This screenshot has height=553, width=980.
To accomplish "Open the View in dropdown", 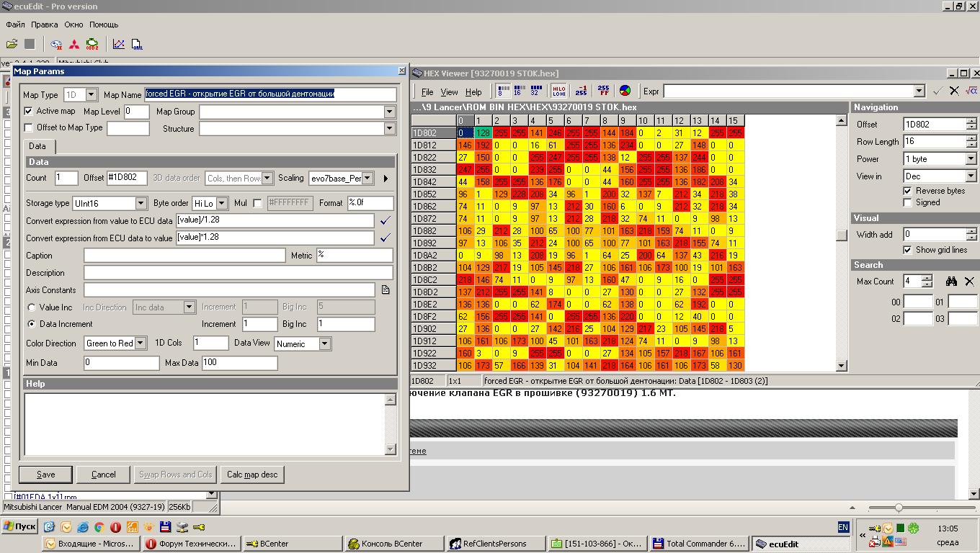I will (x=970, y=176).
